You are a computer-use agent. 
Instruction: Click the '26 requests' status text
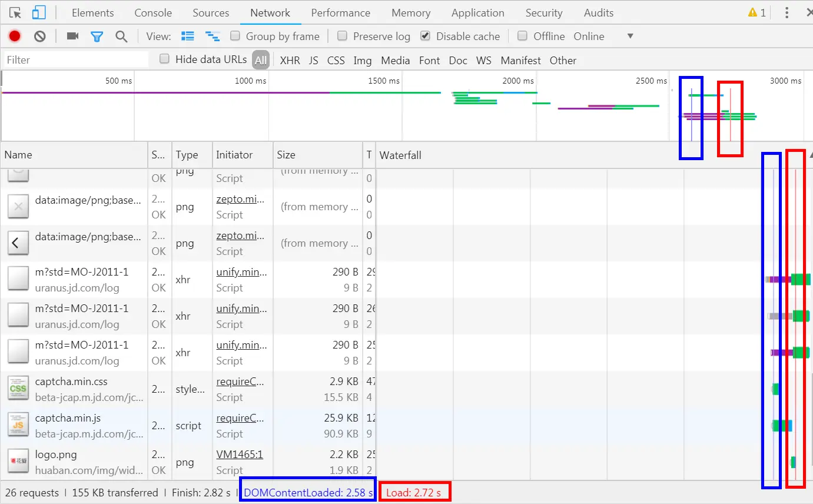click(x=32, y=493)
